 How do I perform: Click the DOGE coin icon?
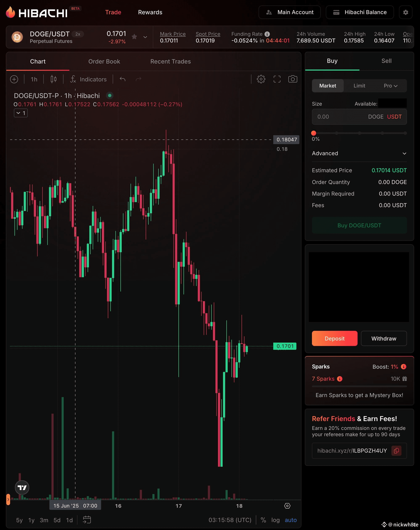coord(17,37)
